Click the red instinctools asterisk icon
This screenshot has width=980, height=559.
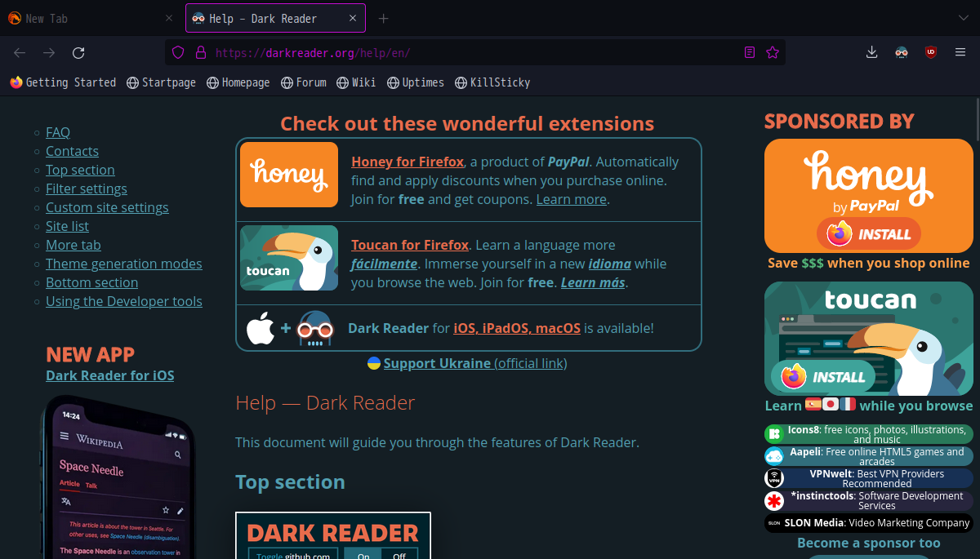774,500
